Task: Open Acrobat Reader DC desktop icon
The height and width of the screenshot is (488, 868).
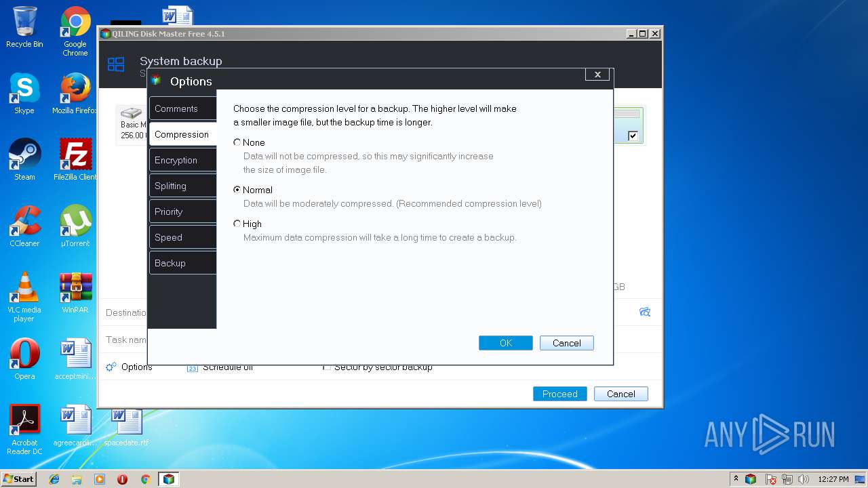Action: [24, 430]
